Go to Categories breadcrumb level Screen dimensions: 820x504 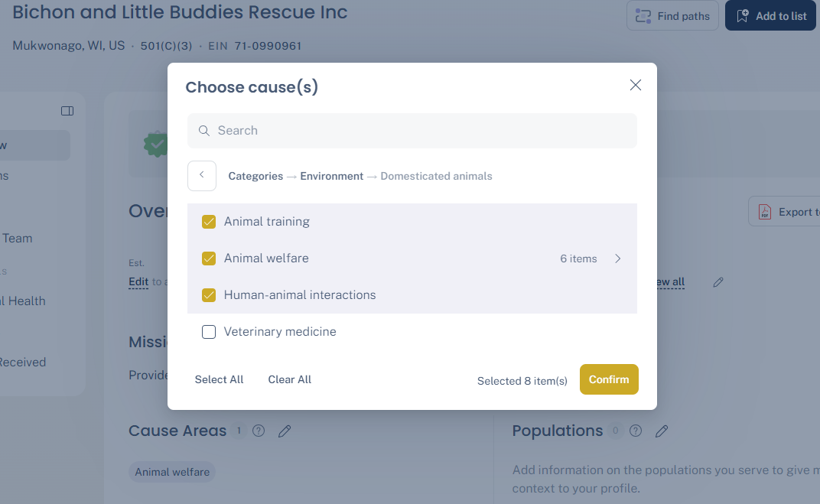click(255, 176)
